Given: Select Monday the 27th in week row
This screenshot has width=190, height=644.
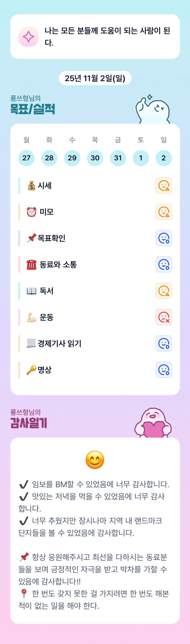Looking at the screenshot, I should [x=26, y=158].
